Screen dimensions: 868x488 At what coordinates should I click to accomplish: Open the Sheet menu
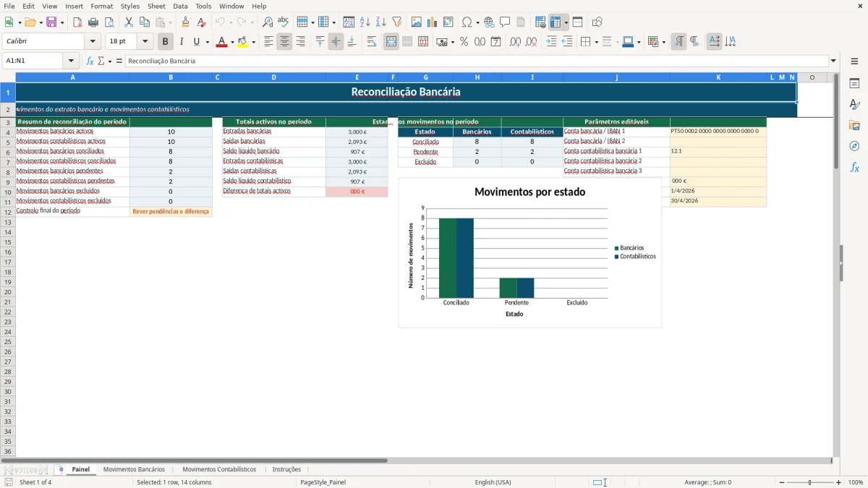156,6
